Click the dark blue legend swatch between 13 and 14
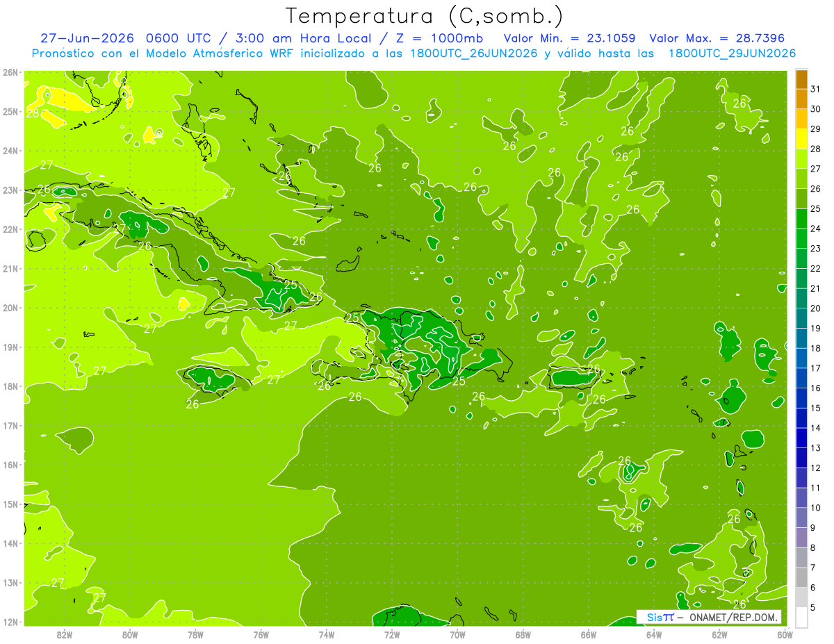Screen dimensions: 834x644 coord(801,438)
